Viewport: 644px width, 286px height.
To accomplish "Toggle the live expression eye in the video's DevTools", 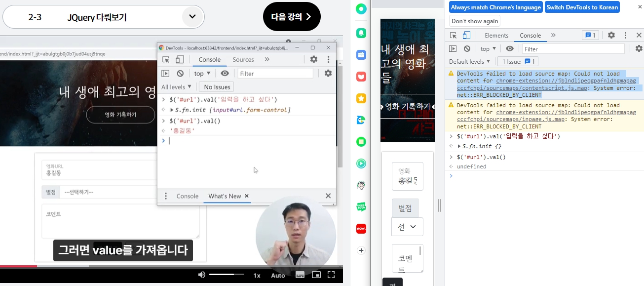I will [x=225, y=73].
